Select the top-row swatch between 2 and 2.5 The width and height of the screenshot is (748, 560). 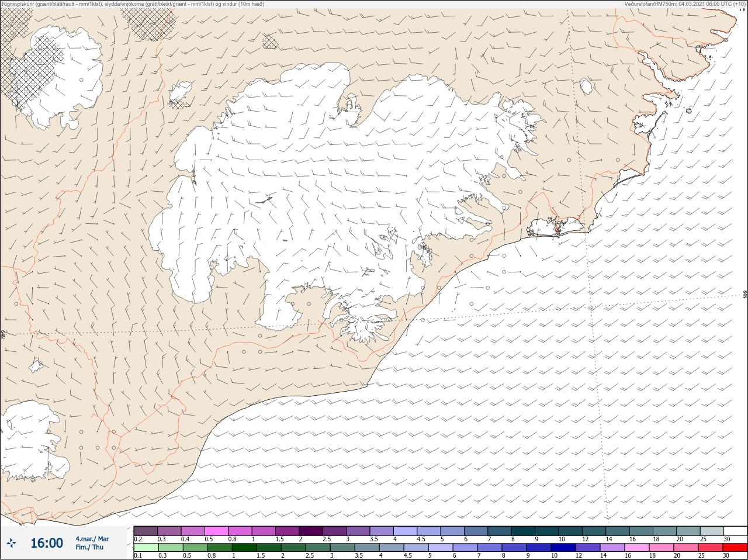click(x=311, y=531)
